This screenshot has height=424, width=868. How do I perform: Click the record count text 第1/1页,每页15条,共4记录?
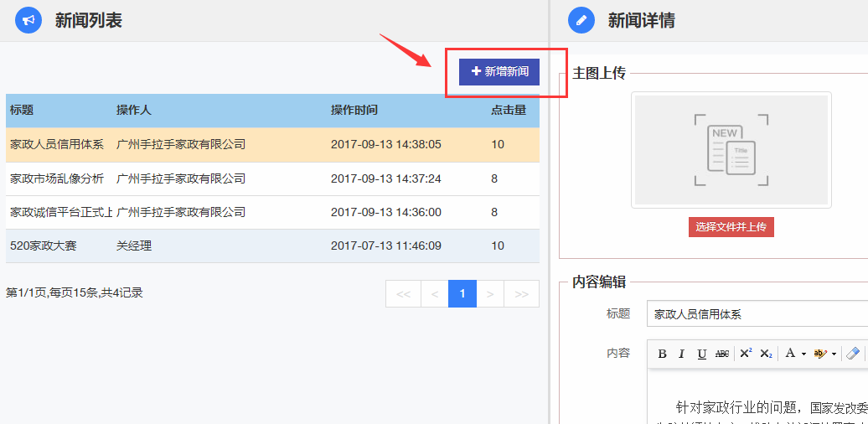pos(75,292)
